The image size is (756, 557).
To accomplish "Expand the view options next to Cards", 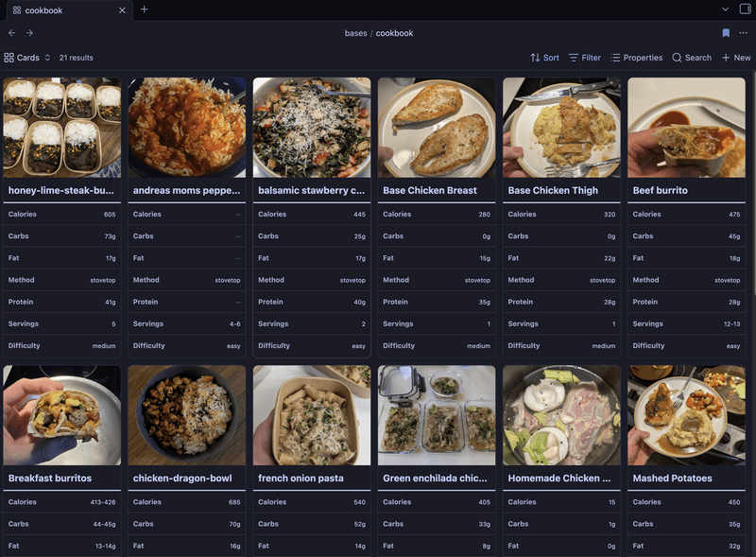I will 47,57.
